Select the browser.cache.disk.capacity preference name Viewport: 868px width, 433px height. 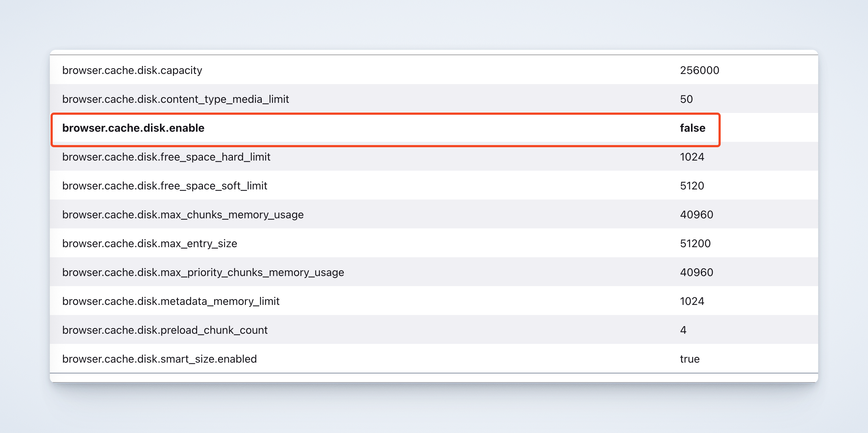click(132, 70)
